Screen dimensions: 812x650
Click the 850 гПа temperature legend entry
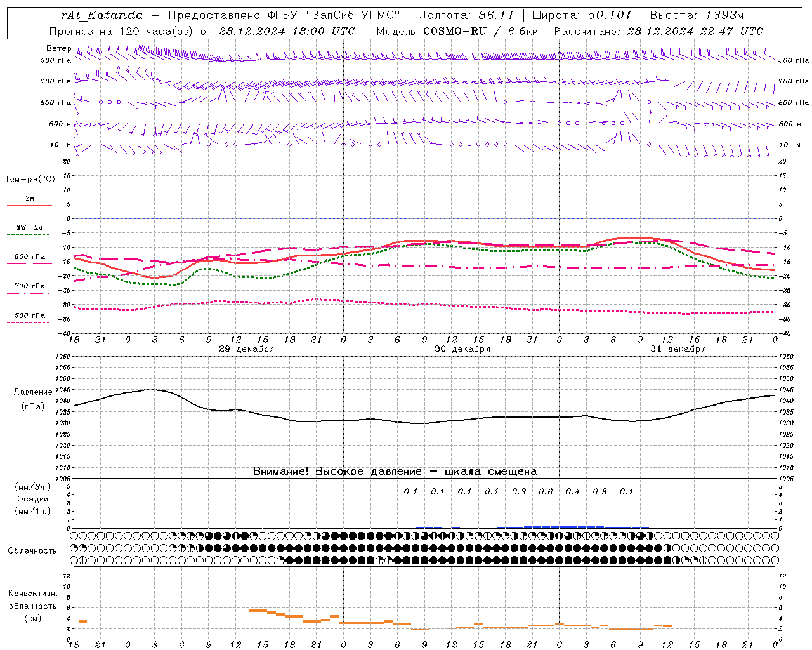[x=30, y=257]
